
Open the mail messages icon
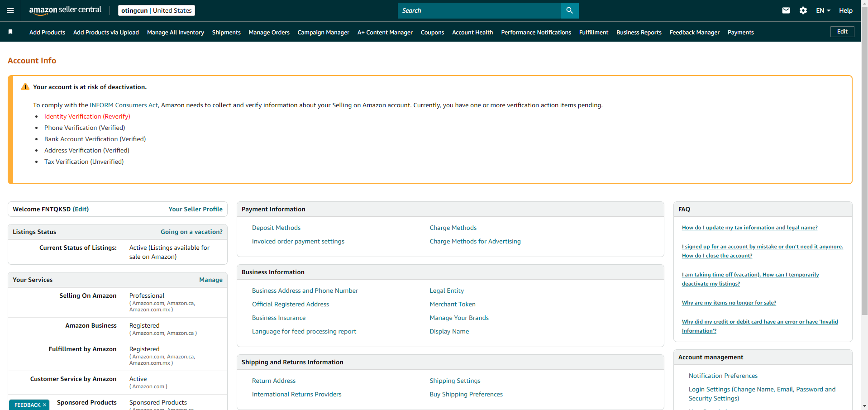[x=786, y=10]
